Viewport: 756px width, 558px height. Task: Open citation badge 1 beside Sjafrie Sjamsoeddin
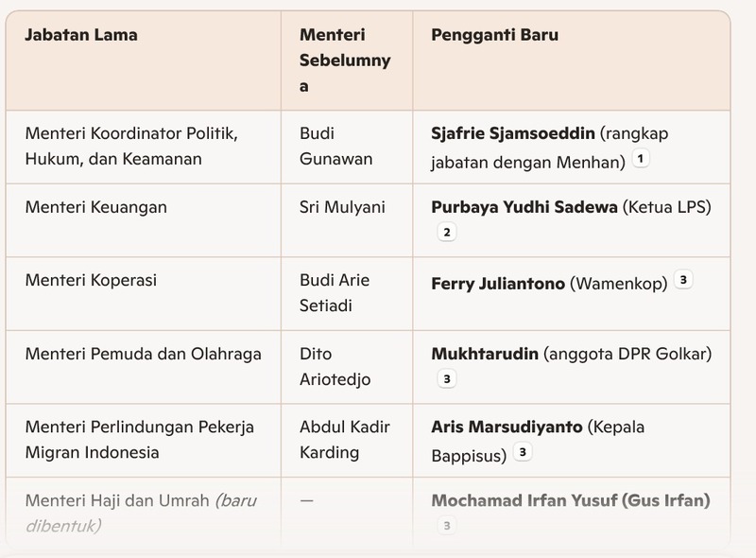[641, 158]
